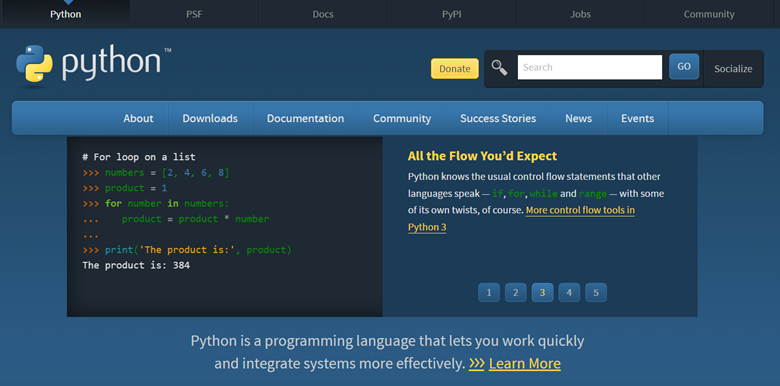
Task: Open the Success Stories navigation menu
Action: (498, 118)
